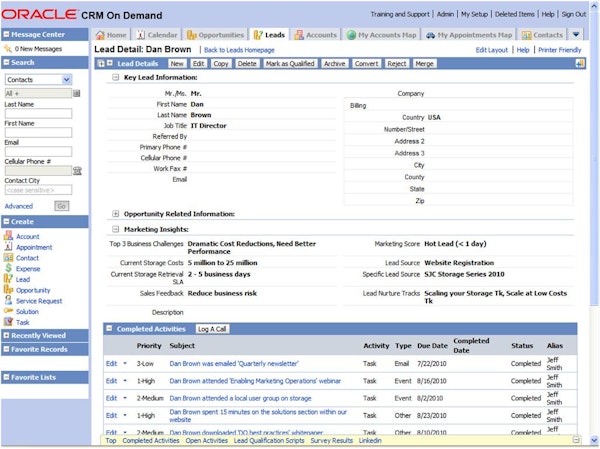This screenshot has width=600, height=449.
Task: Click the expand-all icon in Lead Details bar
Action: [x=101, y=64]
